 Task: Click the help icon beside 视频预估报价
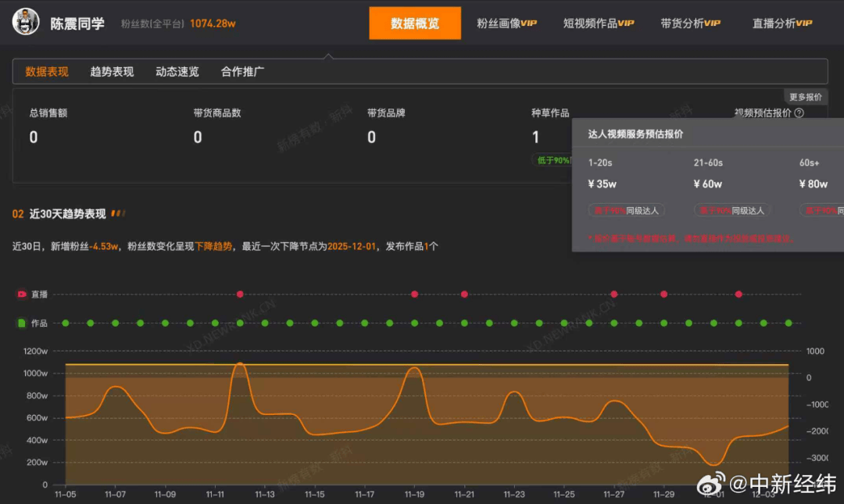tap(799, 113)
